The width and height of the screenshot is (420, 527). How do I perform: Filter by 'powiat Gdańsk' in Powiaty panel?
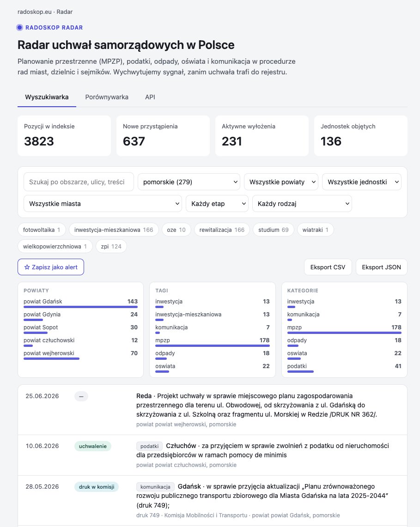(81, 303)
